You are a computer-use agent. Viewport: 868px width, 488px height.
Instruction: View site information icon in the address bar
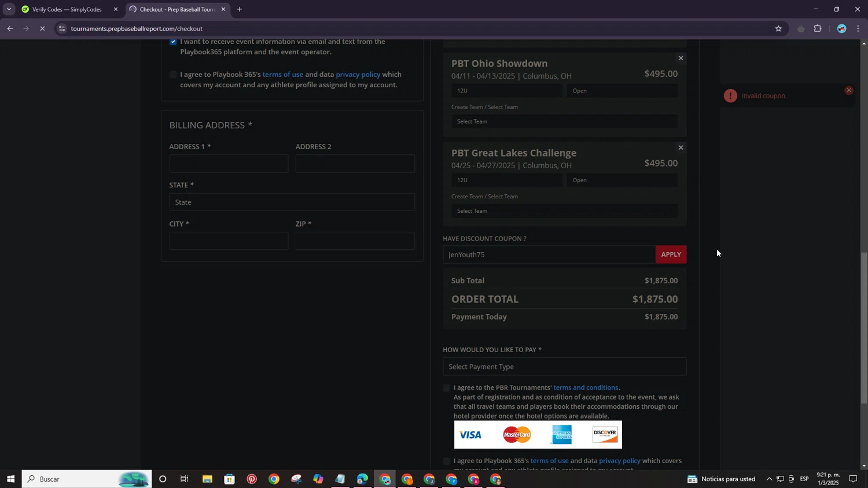[62, 28]
